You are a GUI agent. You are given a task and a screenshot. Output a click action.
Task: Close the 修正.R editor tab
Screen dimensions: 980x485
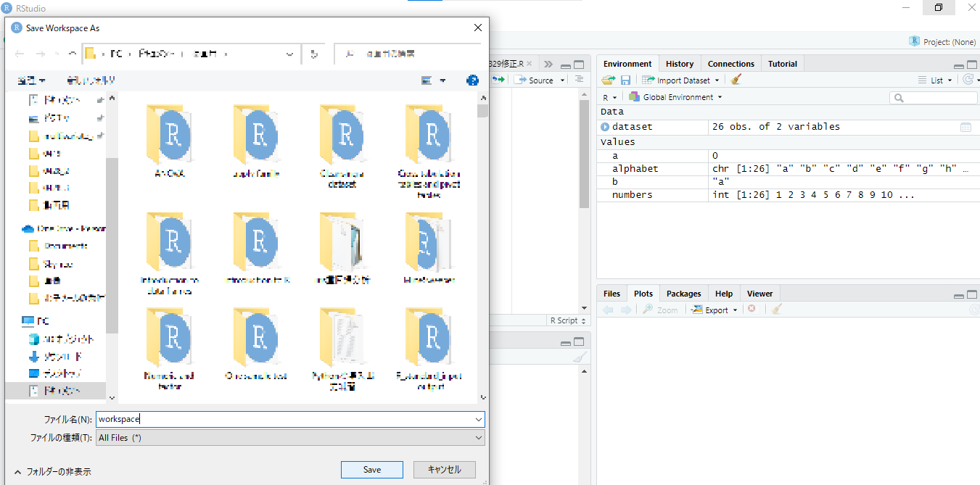[x=529, y=64]
